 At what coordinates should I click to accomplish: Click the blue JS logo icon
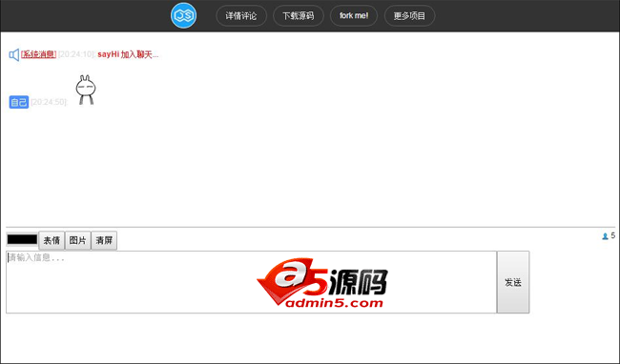(x=183, y=15)
